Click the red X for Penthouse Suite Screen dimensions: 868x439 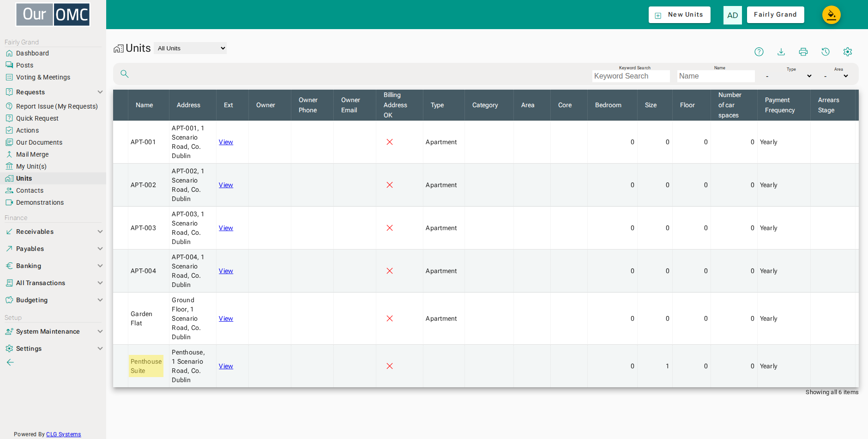(390, 366)
